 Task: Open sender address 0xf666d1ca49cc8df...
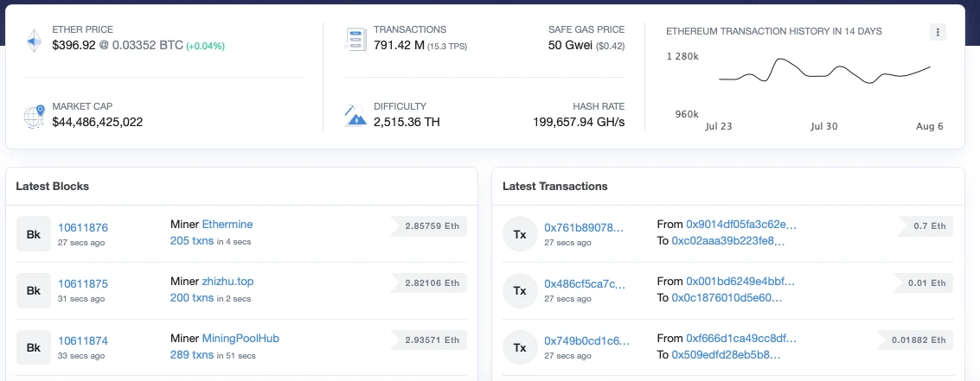741,339
